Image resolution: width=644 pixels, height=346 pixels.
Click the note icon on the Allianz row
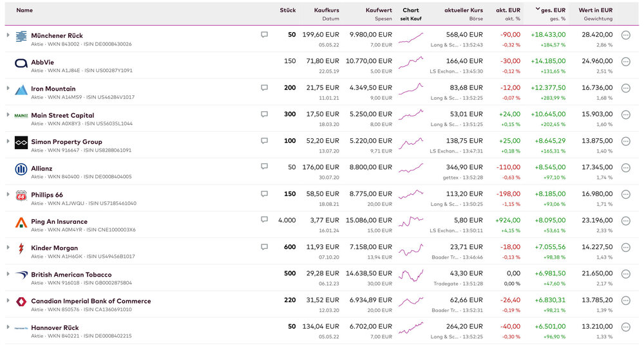[264, 167]
